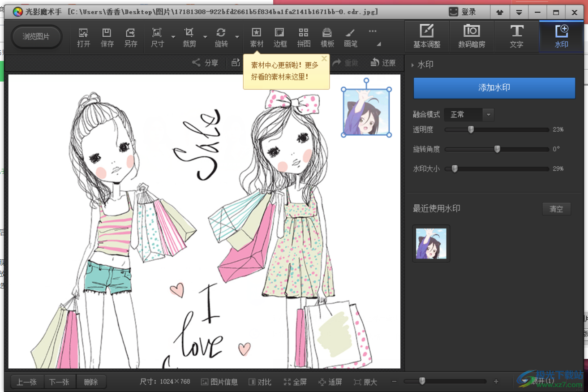Switch to the 水印 tab
This screenshot has width=588, height=392.
561,36
